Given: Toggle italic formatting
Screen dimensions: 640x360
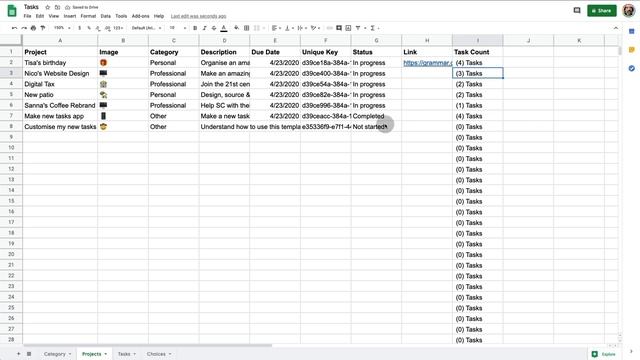Looking at the screenshot, I should point(204,28).
